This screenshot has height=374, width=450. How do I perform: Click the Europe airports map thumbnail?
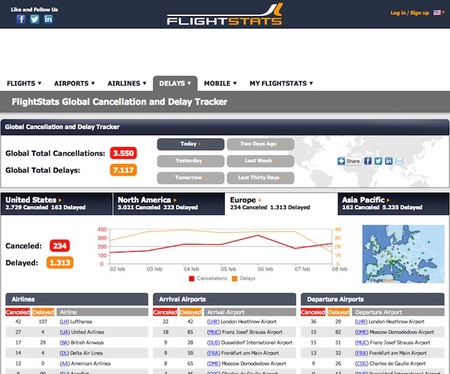403,254
